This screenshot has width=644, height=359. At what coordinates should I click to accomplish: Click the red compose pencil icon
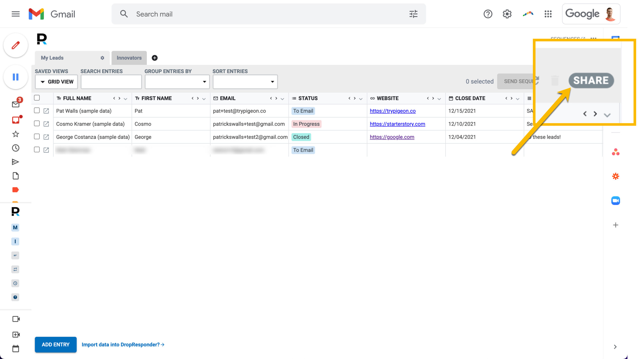point(16,45)
